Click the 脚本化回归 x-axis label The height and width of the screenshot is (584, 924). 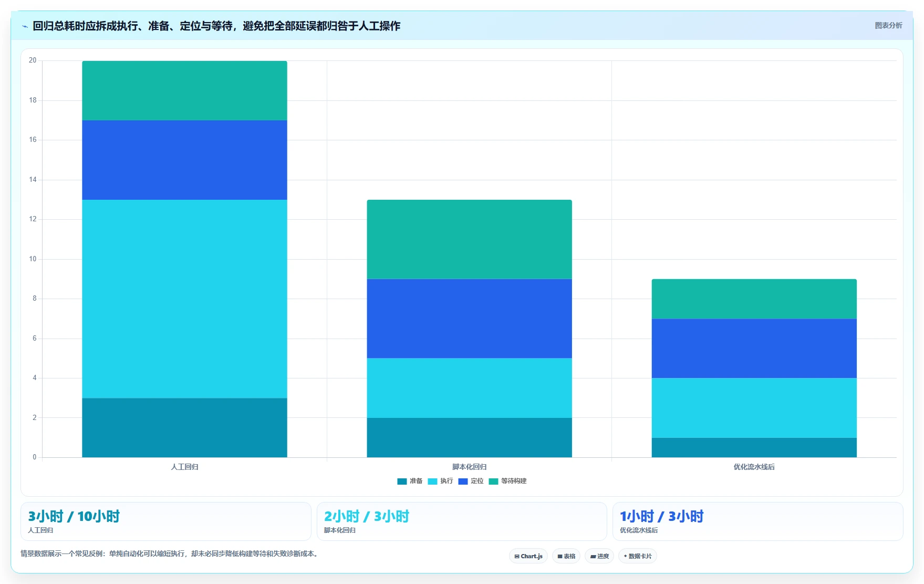[469, 467]
